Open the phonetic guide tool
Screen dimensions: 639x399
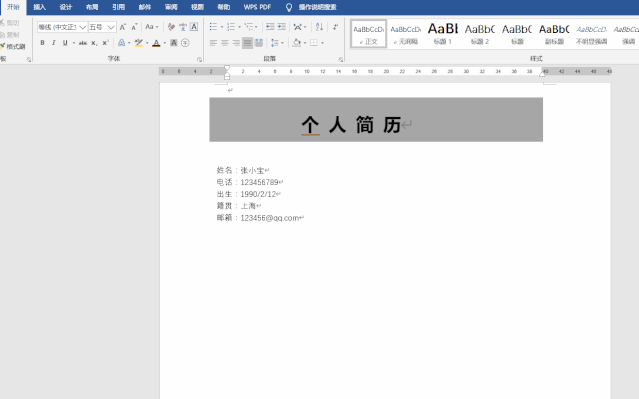[183, 27]
